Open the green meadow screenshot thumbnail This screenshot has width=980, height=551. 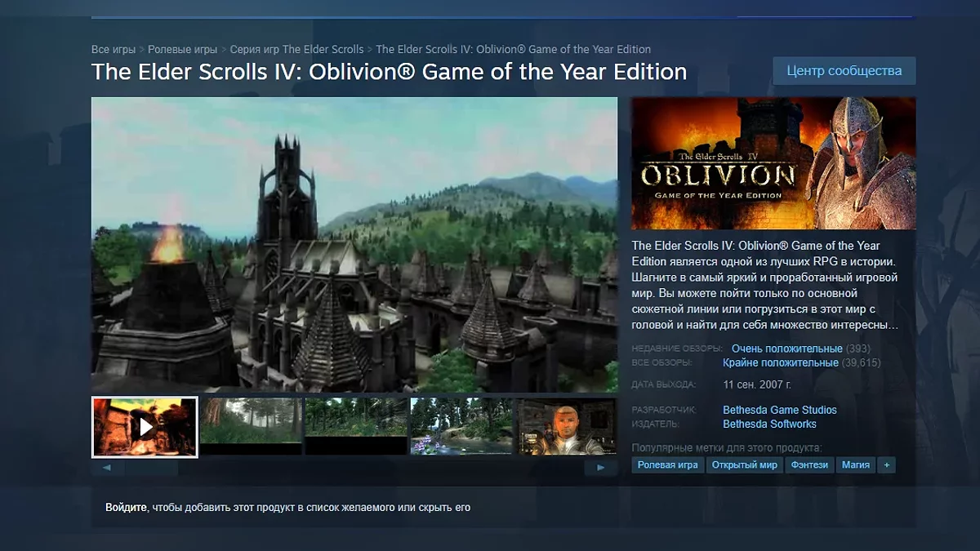click(356, 427)
